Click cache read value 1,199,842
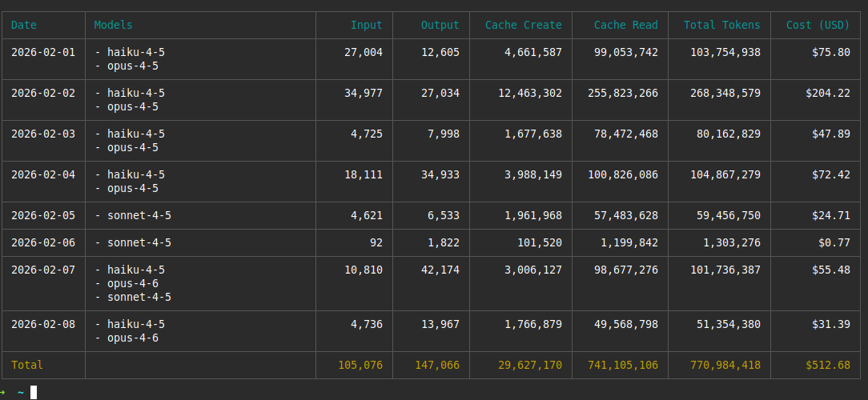Screen dimensions: 868x400 [629, 243]
